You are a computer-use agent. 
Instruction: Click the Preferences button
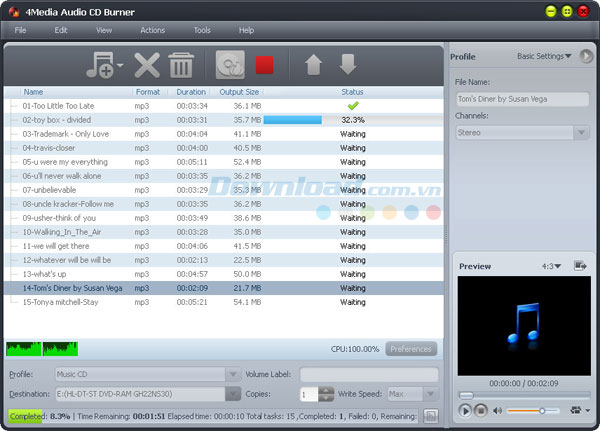click(411, 349)
